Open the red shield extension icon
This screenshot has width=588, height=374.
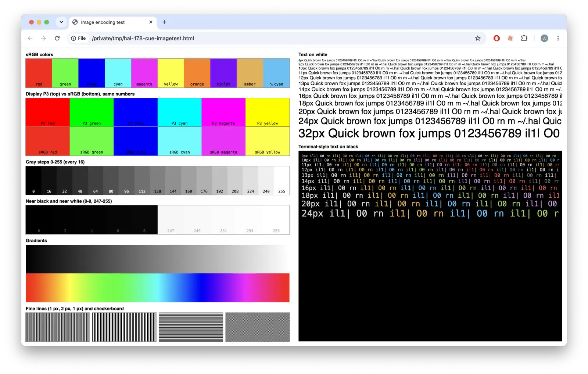coord(496,38)
